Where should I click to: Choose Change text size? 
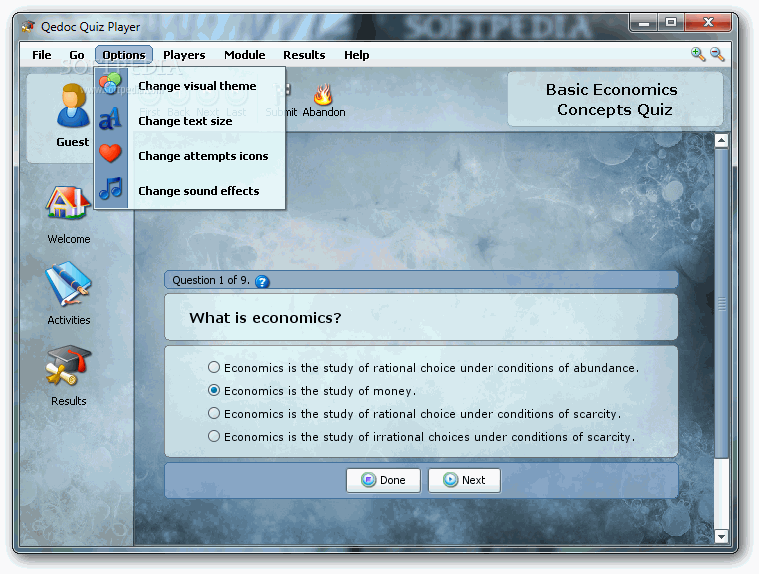point(190,121)
